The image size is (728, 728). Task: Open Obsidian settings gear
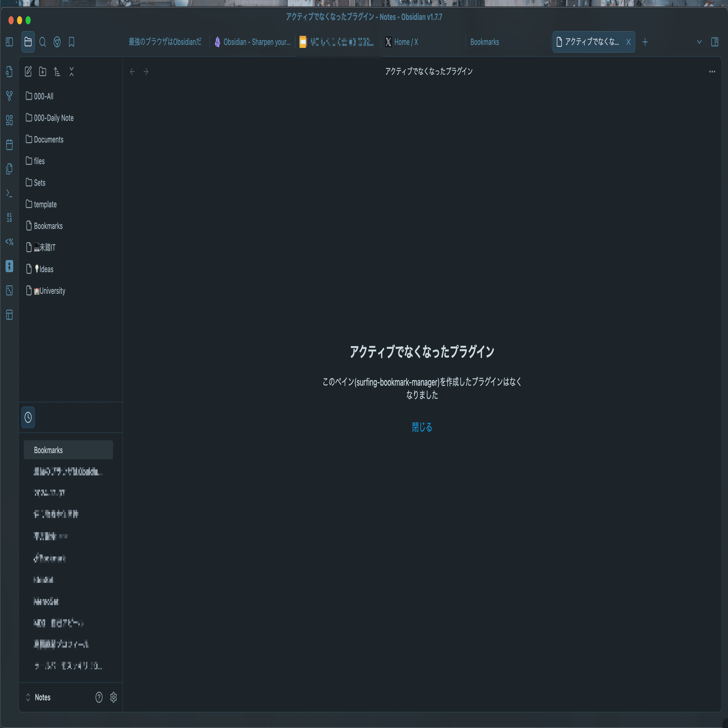click(114, 697)
